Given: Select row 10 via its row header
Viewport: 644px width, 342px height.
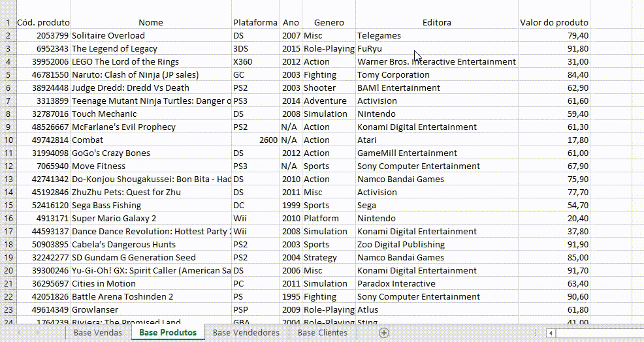Looking at the screenshot, I should click(x=8, y=140).
